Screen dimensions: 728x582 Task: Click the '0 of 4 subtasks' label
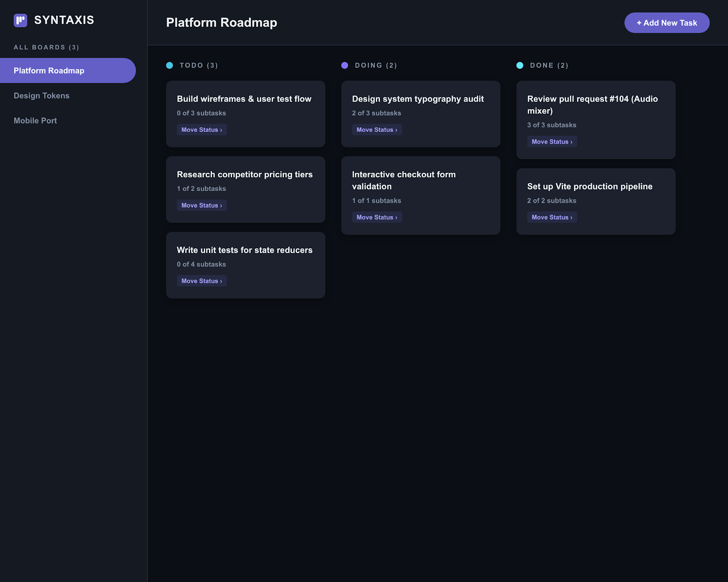coord(202,264)
